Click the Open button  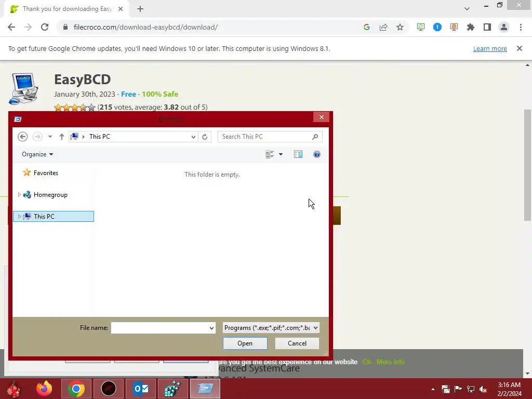pyautogui.click(x=245, y=343)
